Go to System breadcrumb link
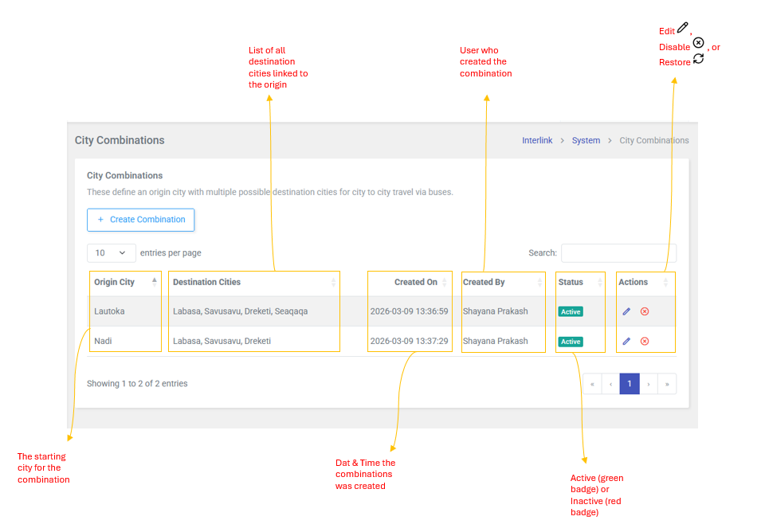The width and height of the screenshot is (765, 532). tap(586, 140)
